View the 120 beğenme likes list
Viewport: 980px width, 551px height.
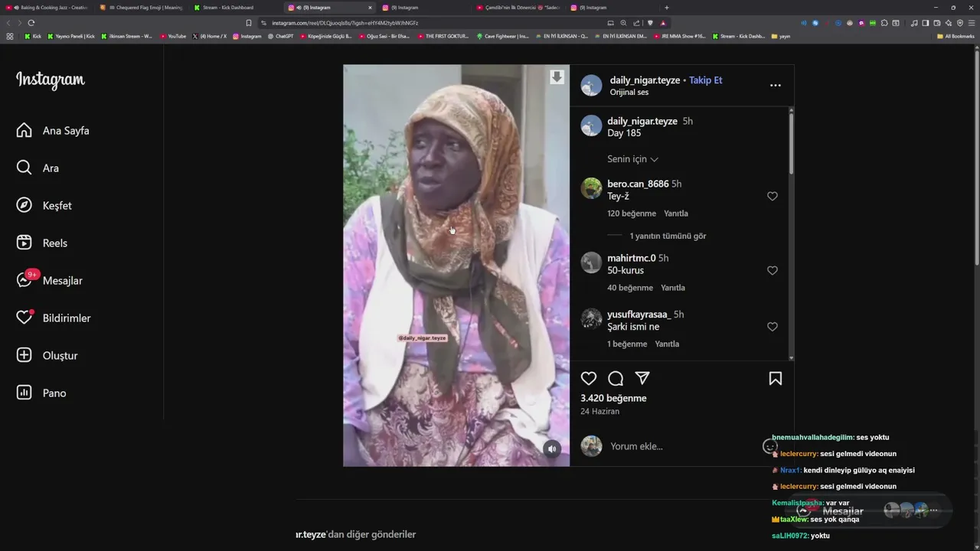[632, 214]
